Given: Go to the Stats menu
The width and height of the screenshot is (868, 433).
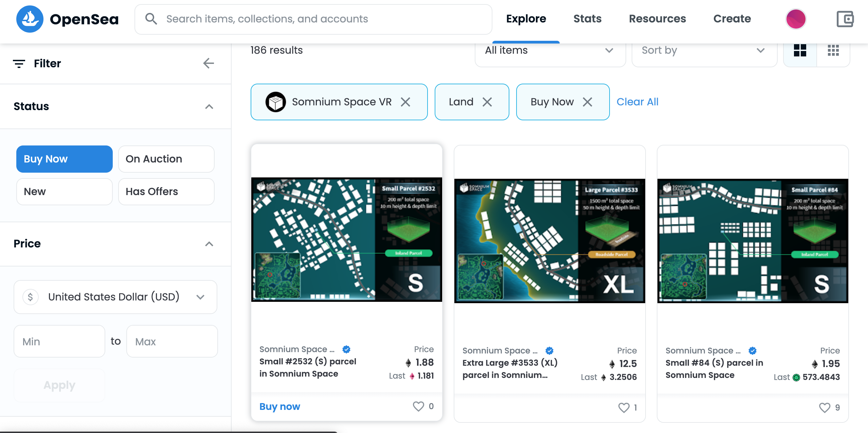Looking at the screenshot, I should (x=587, y=19).
